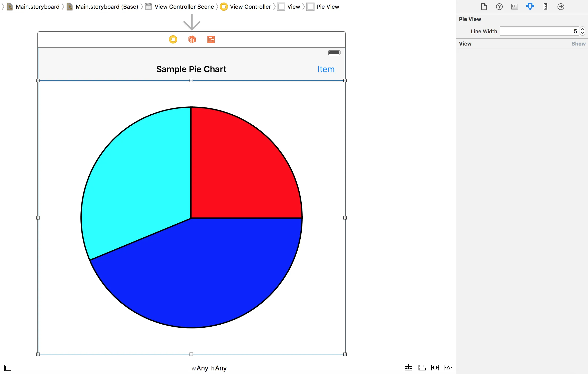Click the View Controller yellow dock icon
588x374 pixels.
coord(173,39)
